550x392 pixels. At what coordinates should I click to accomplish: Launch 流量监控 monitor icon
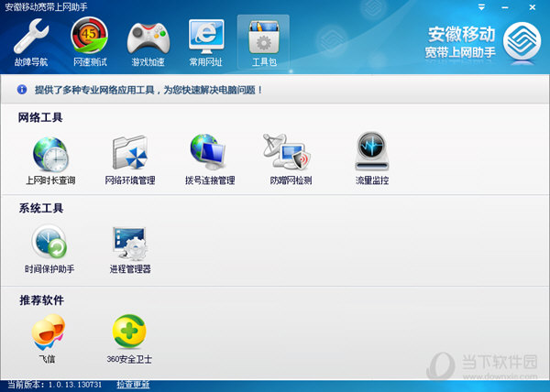click(x=372, y=152)
